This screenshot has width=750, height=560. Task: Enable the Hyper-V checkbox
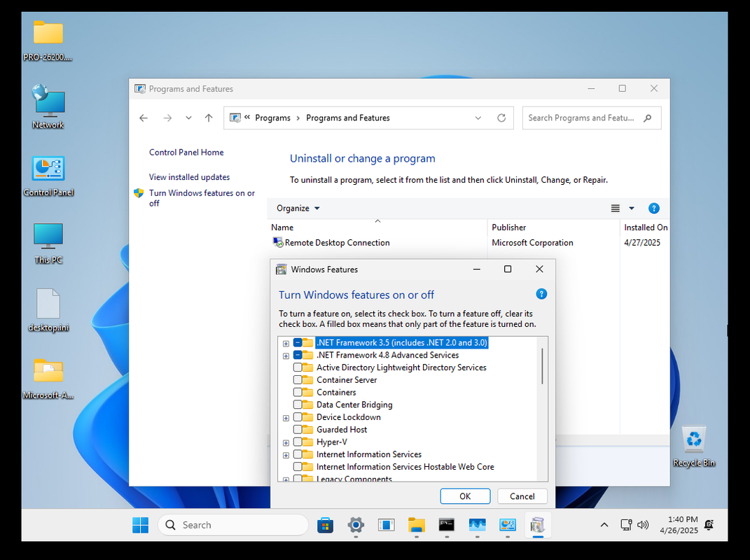pos(298,442)
